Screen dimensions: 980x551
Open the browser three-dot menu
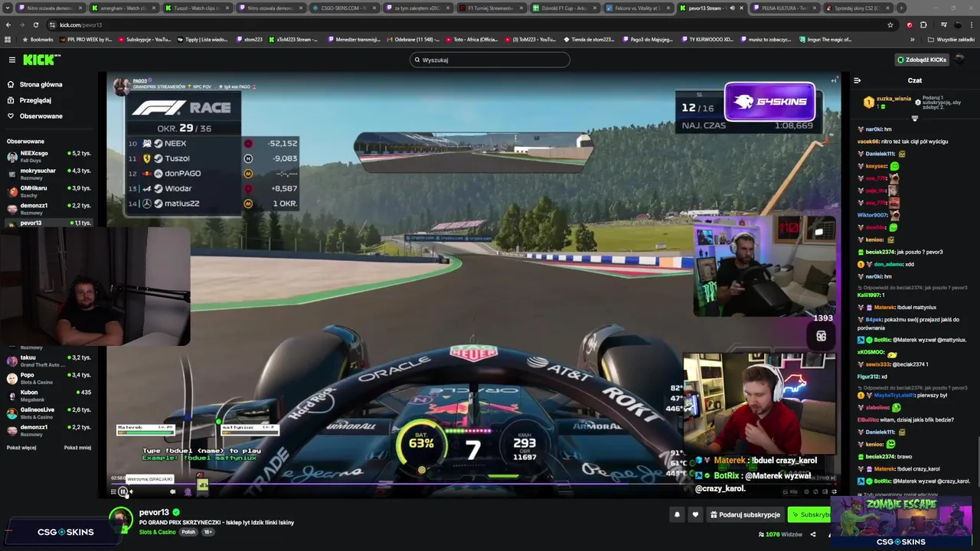[x=971, y=24]
